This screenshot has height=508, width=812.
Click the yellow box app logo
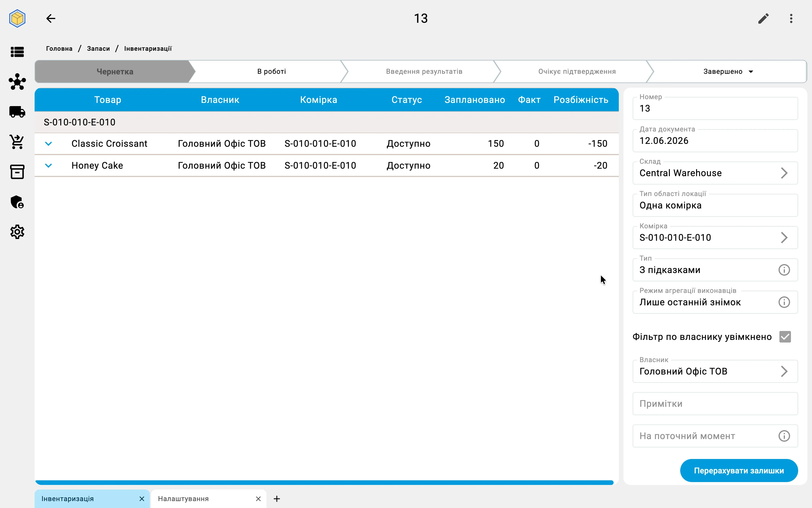pyautogui.click(x=17, y=18)
